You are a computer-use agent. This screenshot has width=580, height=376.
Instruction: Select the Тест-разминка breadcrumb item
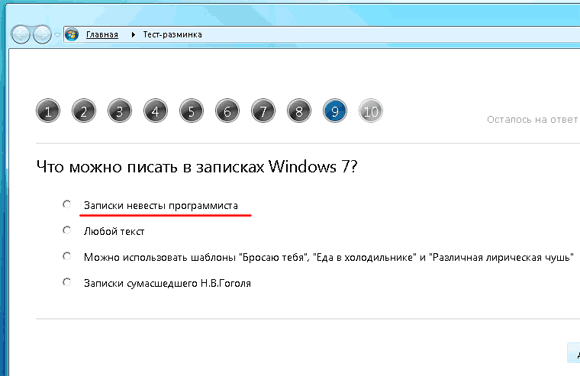(172, 35)
